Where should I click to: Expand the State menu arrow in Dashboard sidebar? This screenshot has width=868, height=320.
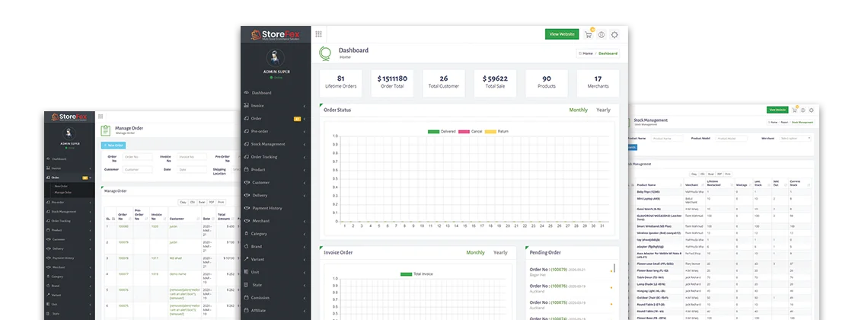click(x=305, y=285)
